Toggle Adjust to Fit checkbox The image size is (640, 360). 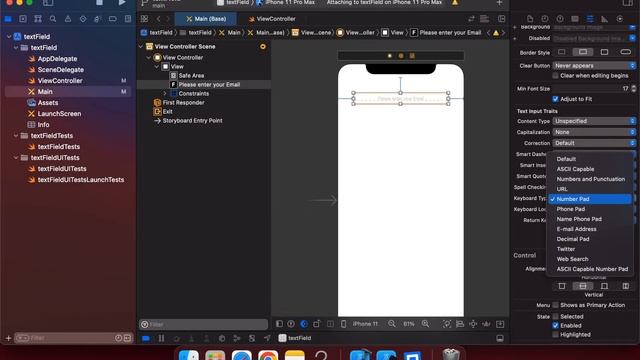[555, 99]
